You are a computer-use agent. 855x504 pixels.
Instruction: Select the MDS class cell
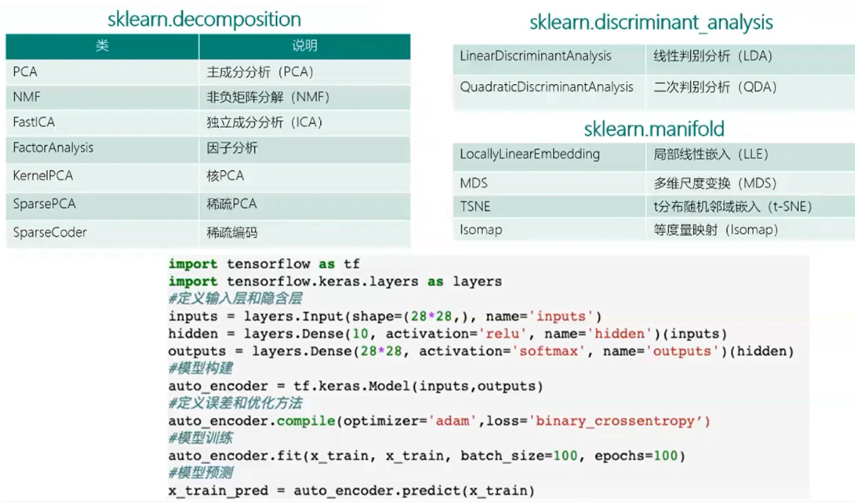549,183
